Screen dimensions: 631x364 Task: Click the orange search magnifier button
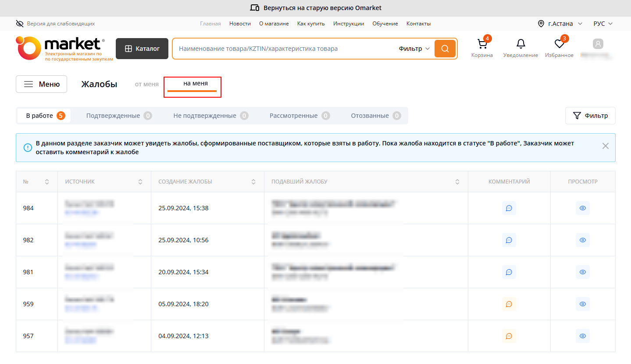(x=445, y=49)
